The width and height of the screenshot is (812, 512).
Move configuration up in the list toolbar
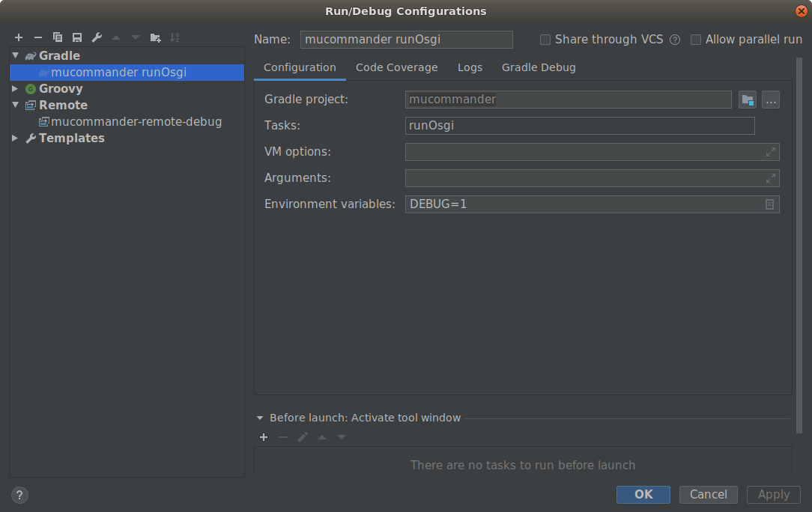(x=116, y=37)
